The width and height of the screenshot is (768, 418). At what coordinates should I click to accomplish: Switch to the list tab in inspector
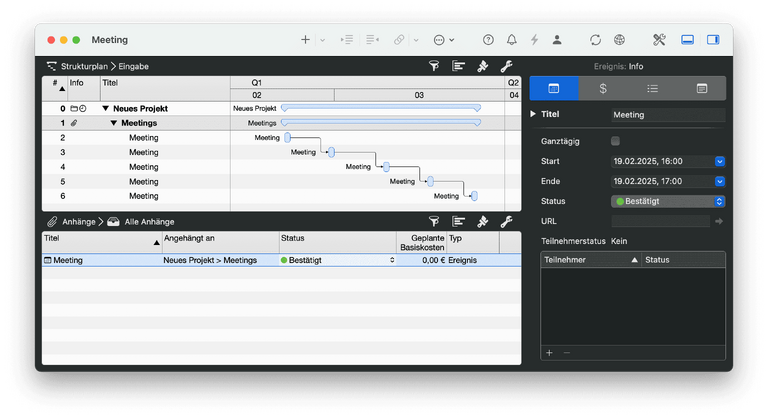coord(652,88)
